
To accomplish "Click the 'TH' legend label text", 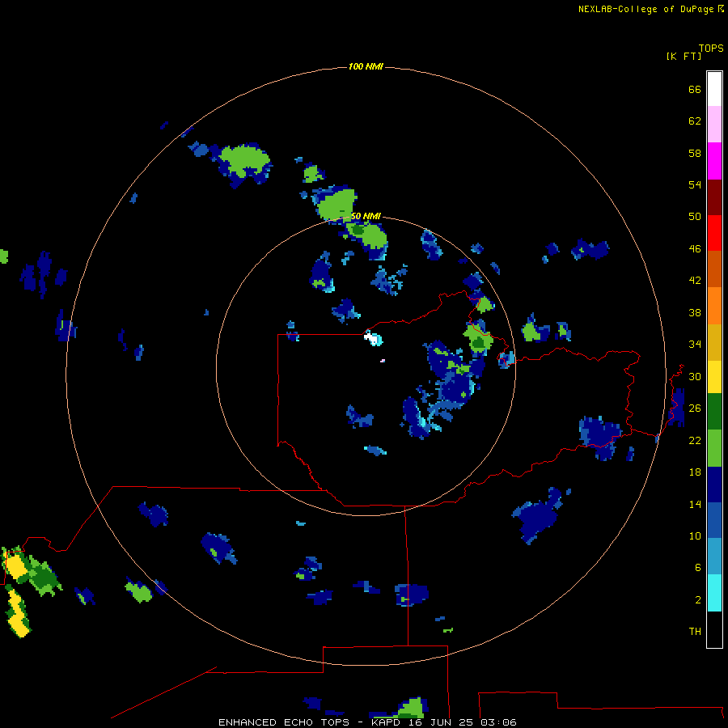I will (x=695, y=631).
